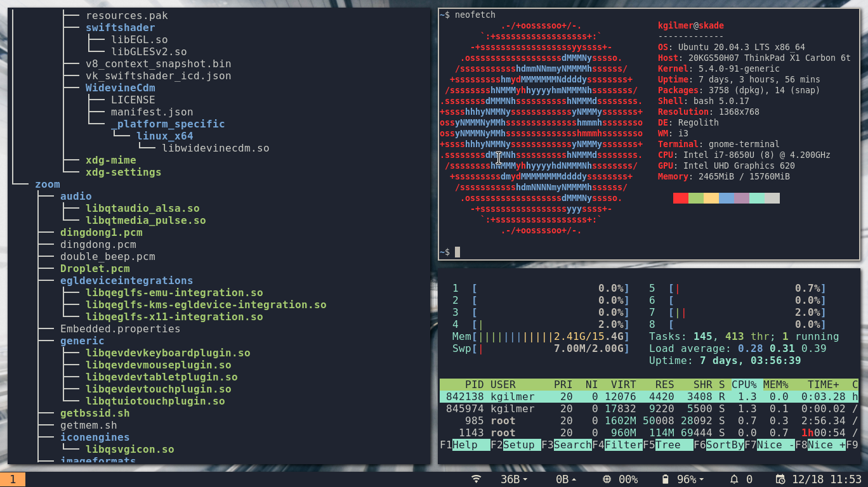Open the 96% battery dropdown arrow
The image size is (868, 487).
[x=701, y=480]
